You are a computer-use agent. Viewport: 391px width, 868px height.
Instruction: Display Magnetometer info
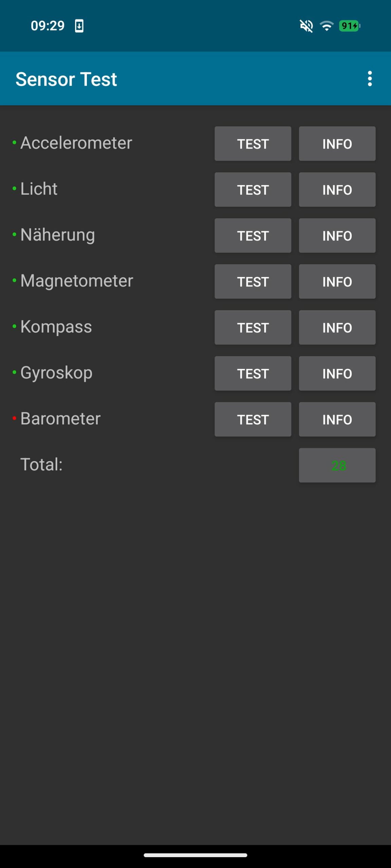(337, 281)
